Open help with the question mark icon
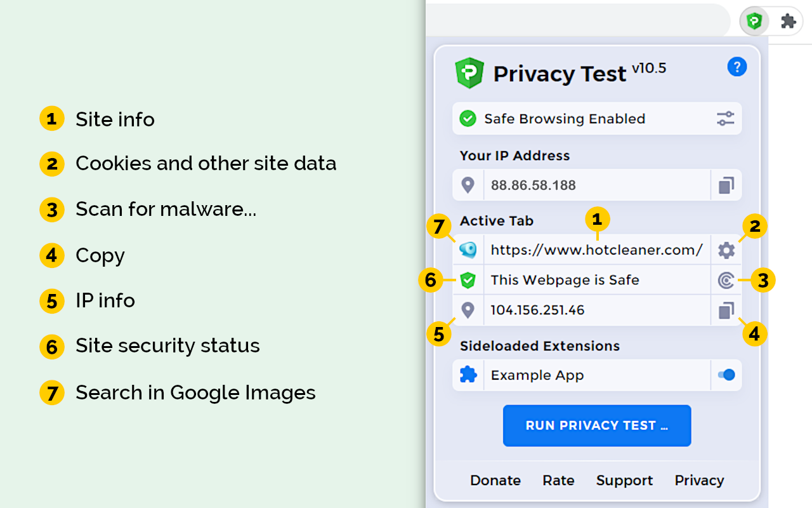This screenshot has height=508, width=812. 737,66
